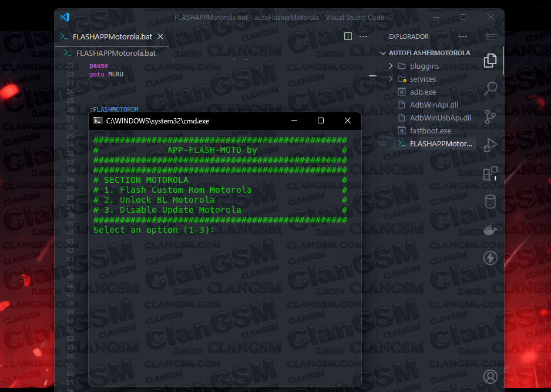The width and height of the screenshot is (551, 392).
Task: Open the Extensions view with badge 1
Action: (x=490, y=173)
